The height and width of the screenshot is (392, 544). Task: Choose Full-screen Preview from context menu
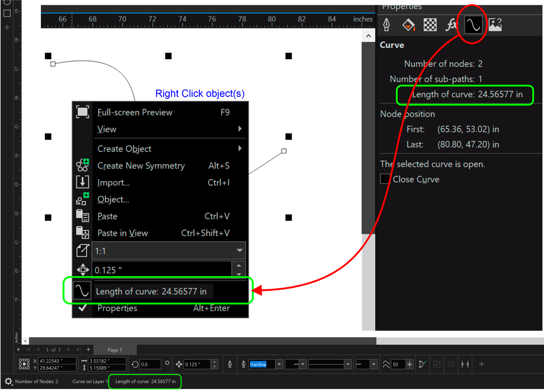(161, 112)
